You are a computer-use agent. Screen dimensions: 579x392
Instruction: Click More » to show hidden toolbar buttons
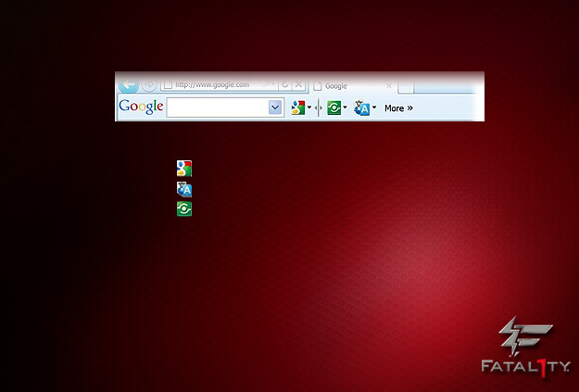point(398,108)
